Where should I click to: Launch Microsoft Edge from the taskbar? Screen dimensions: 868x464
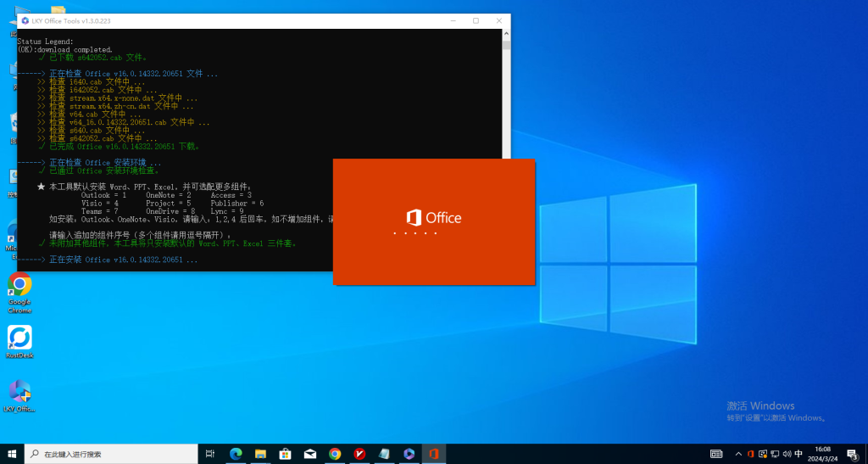(236, 454)
